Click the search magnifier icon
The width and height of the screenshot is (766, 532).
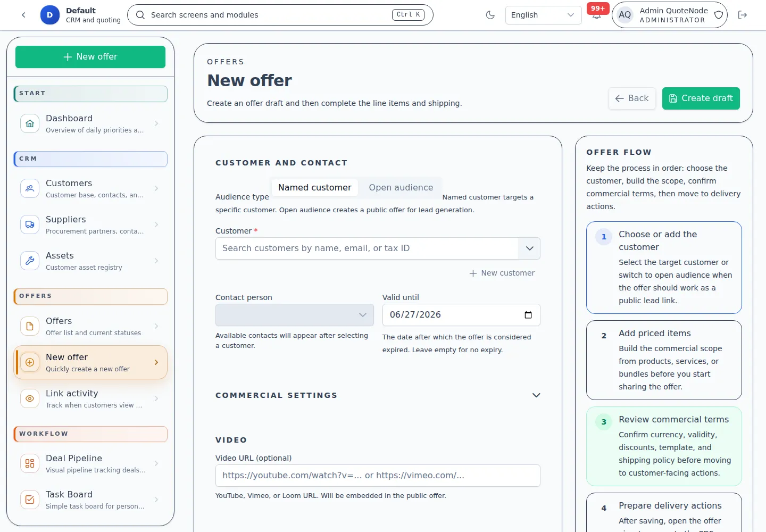(140, 15)
